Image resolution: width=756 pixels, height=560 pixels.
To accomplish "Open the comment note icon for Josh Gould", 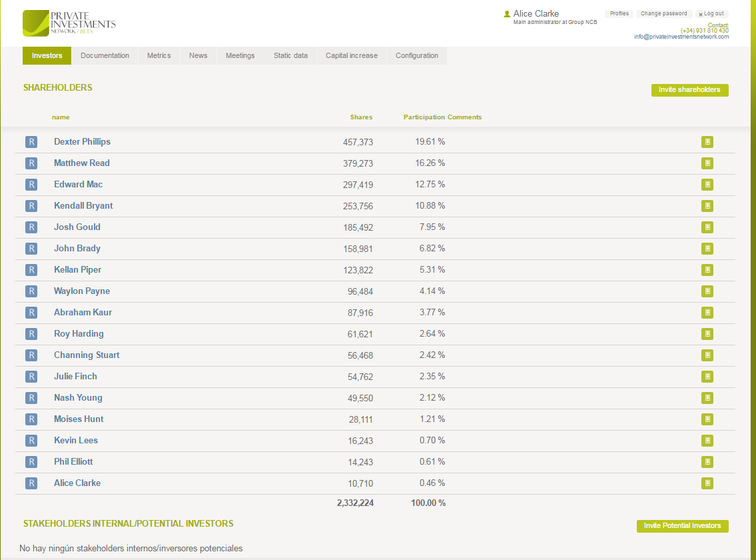I will point(707,227).
